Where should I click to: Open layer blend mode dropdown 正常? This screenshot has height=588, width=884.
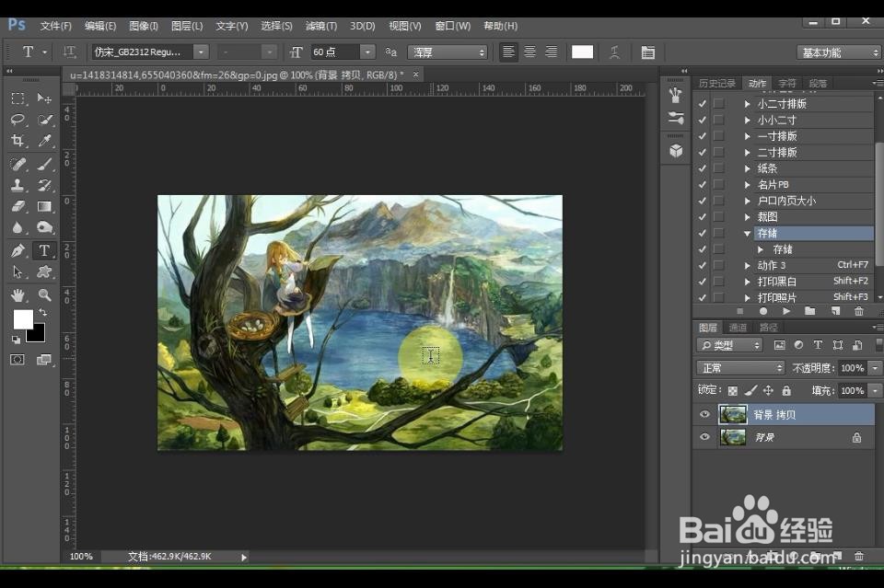[740, 368]
